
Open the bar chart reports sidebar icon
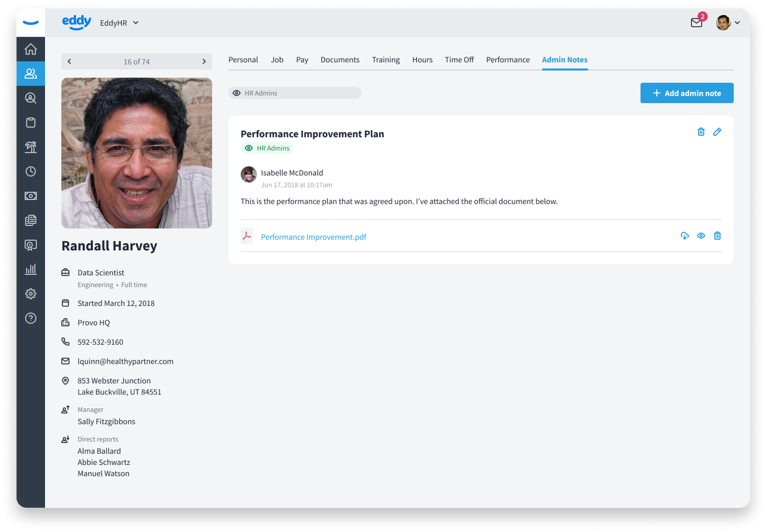pyautogui.click(x=31, y=269)
